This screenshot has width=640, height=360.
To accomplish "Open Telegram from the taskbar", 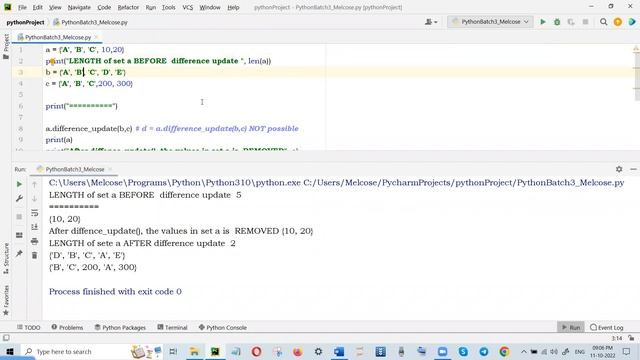I will pos(484,351).
